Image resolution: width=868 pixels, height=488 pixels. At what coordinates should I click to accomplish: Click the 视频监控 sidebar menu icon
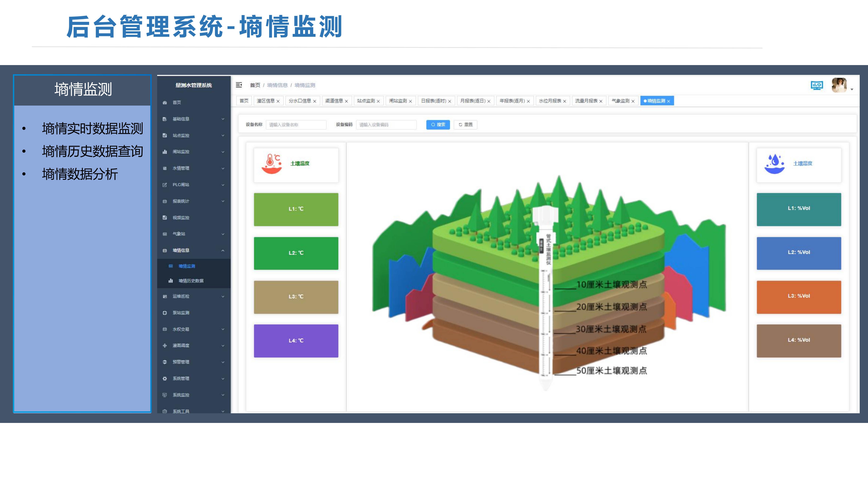pos(165,218)
